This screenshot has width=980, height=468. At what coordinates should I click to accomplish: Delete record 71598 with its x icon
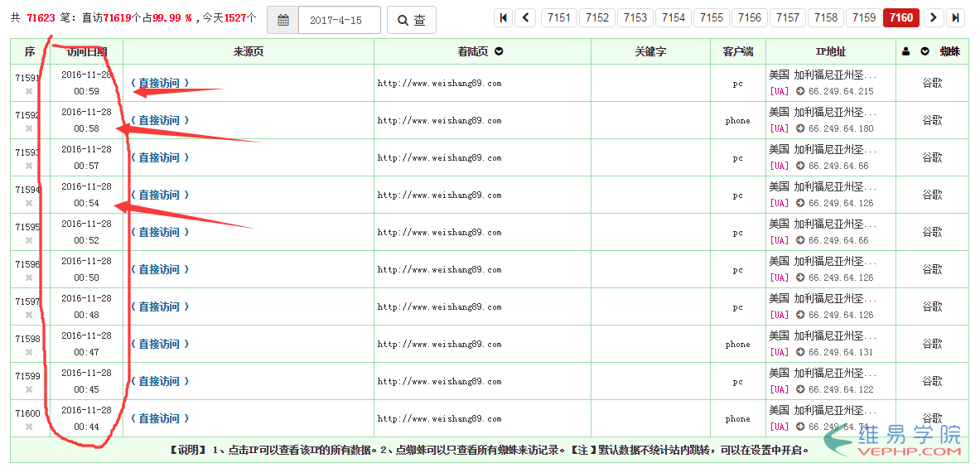tap(29, 352)
